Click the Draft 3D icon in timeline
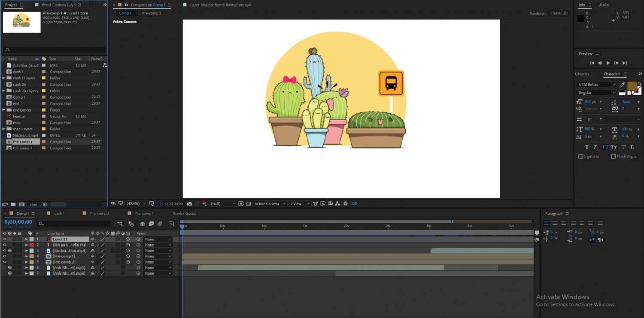644x318 pixels. [x=131, y=224]
